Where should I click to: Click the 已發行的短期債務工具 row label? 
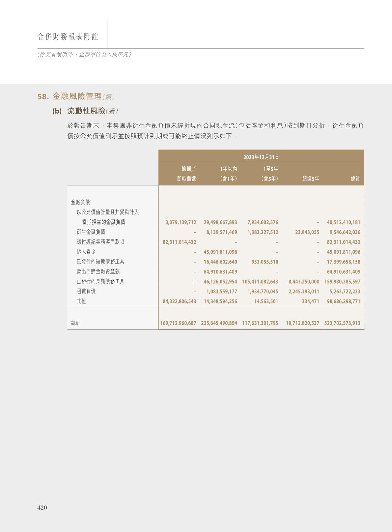click(x=100, y=262)
